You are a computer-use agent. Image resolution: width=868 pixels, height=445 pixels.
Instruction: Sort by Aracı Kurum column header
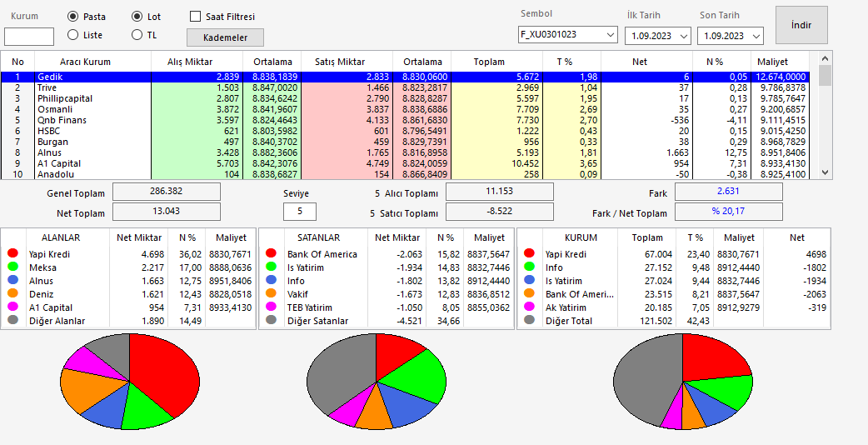click(x=92, y=62)
